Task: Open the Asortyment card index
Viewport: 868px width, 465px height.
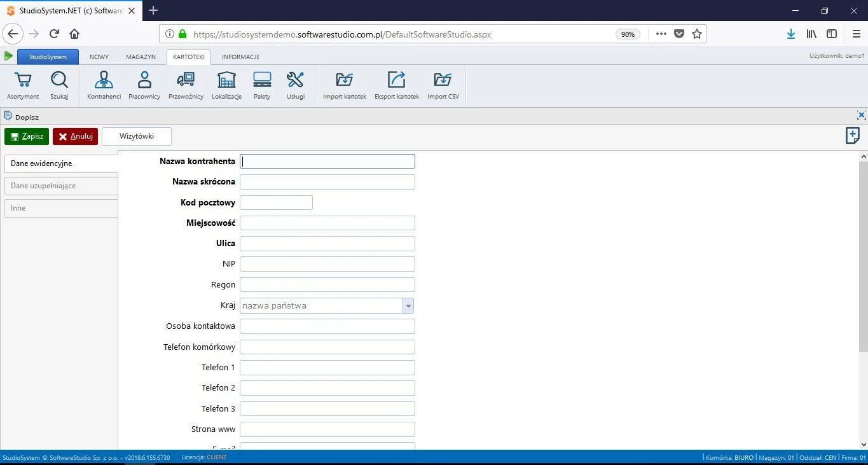Action: [x=23, y=85]
